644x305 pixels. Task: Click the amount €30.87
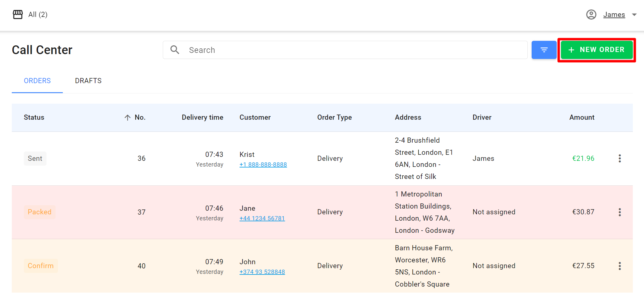(583, 212)
